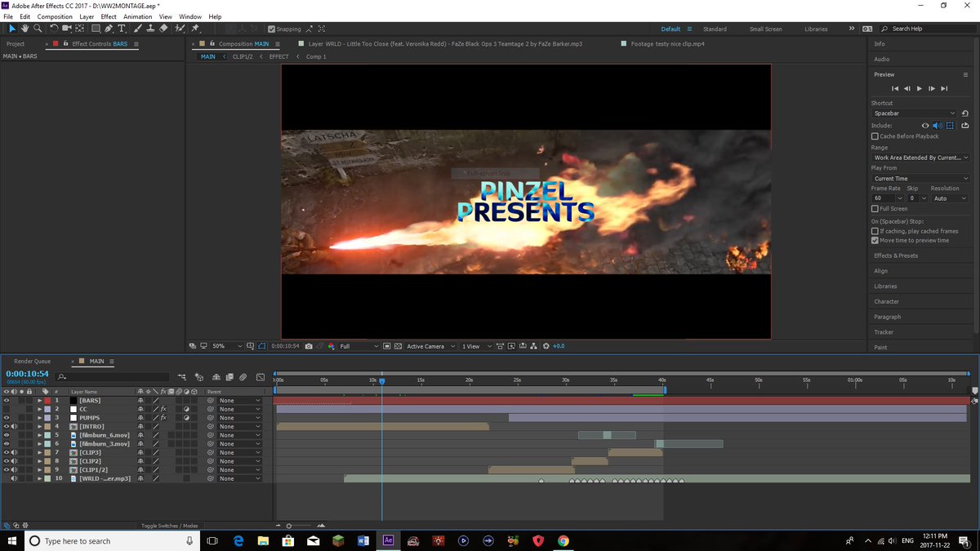This screenshot has width=980, height=551.
Task: Switch to the CLIP1/2 composition tab
Action: click(243, 56)
